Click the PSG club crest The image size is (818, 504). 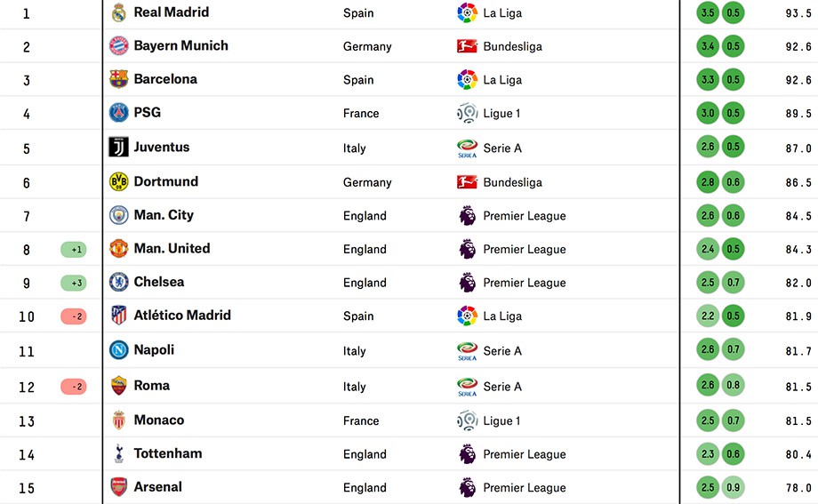[119, 113]
